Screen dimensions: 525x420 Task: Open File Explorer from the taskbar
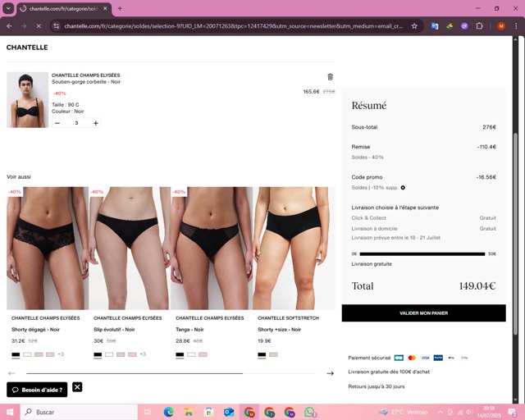(x=189, y=412)
